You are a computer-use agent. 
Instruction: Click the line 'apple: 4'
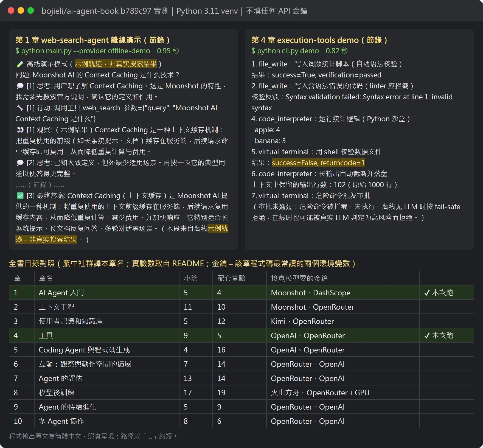tap(268, 130)
